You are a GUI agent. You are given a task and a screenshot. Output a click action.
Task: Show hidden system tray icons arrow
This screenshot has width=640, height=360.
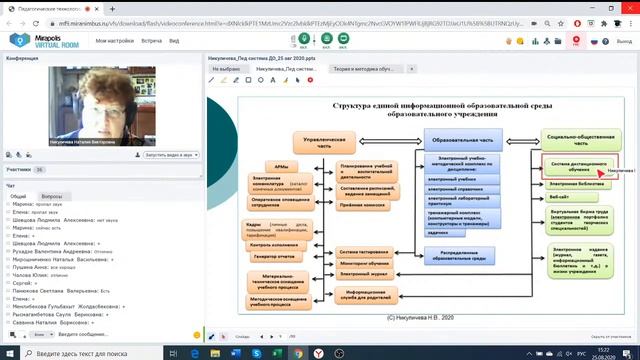pyautogui.click(x=529, y=353)
